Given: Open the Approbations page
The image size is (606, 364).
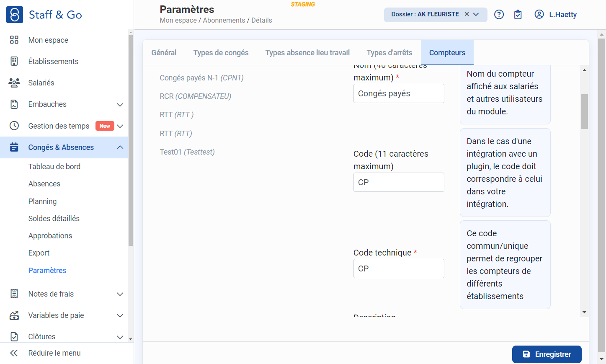Looking at the screenshot, I should click(x=50, y=236).
